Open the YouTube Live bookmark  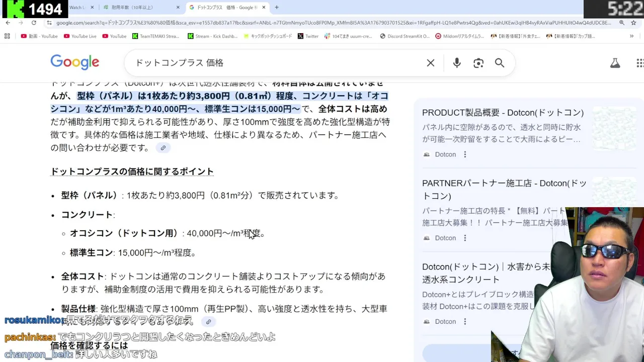pyautogui.click(x=80, y=36)
